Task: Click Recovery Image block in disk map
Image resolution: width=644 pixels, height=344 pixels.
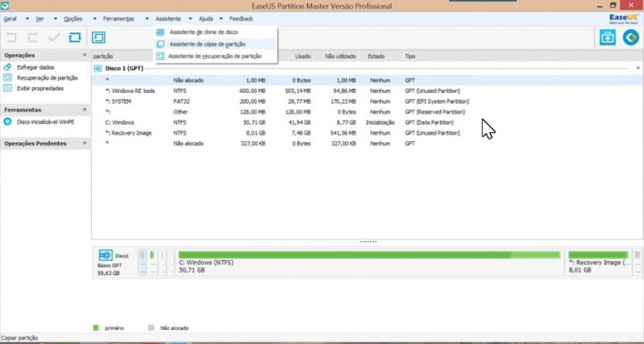Action: 598,262
